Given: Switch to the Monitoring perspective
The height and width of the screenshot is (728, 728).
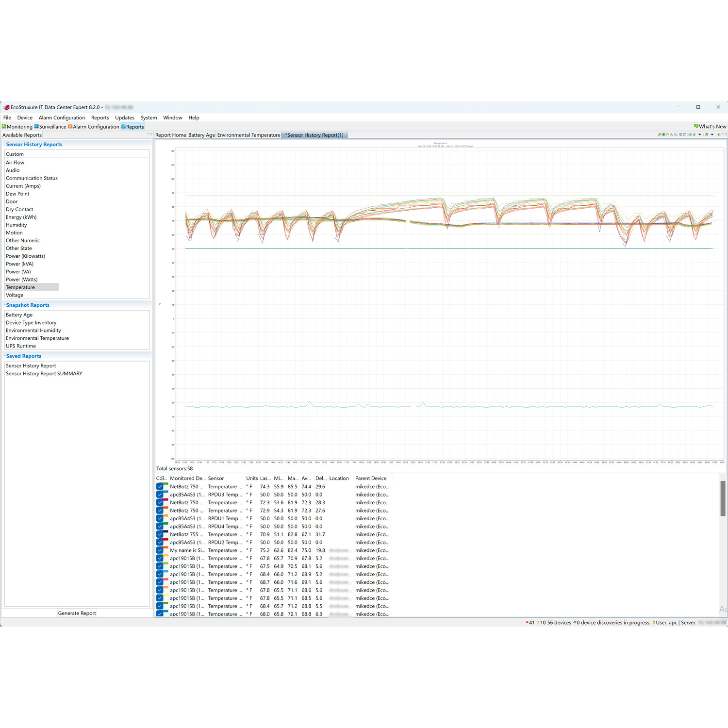Looking at the screenshot, I should [17, 127].
